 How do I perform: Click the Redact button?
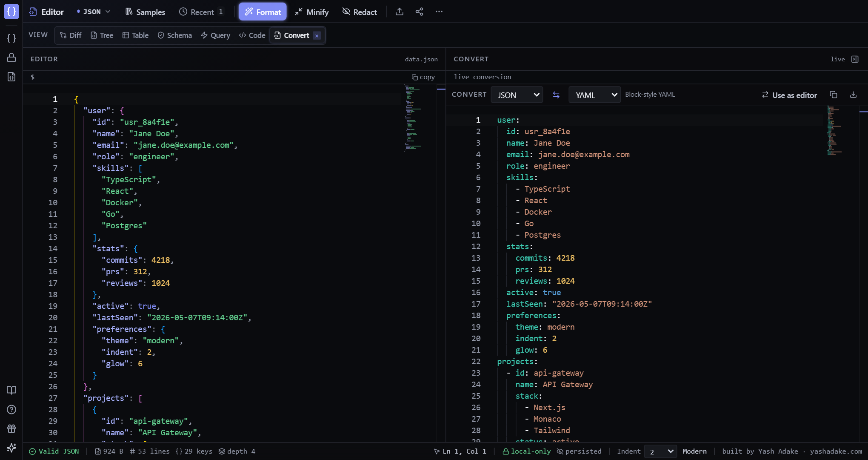tap(360, 12)
